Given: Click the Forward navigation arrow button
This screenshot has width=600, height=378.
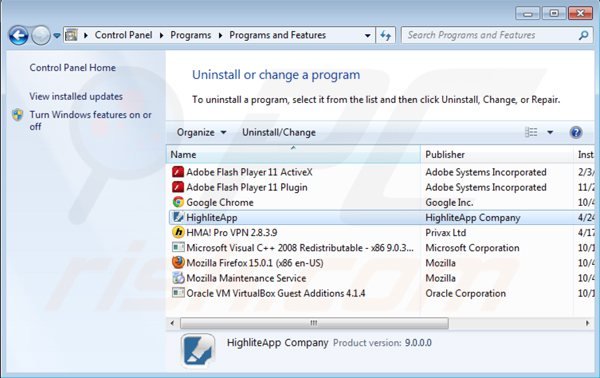Looking at the screenshot, I should coord(41,36).
